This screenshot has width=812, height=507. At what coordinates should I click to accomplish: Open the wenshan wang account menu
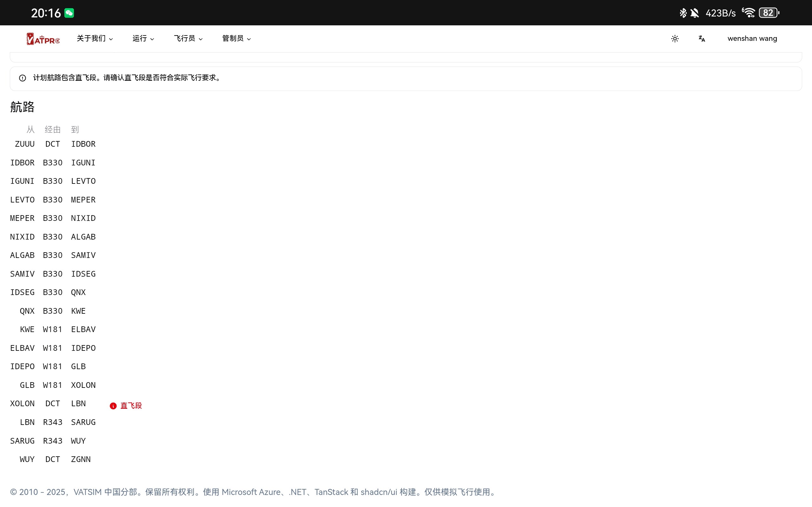pos(752,38)
